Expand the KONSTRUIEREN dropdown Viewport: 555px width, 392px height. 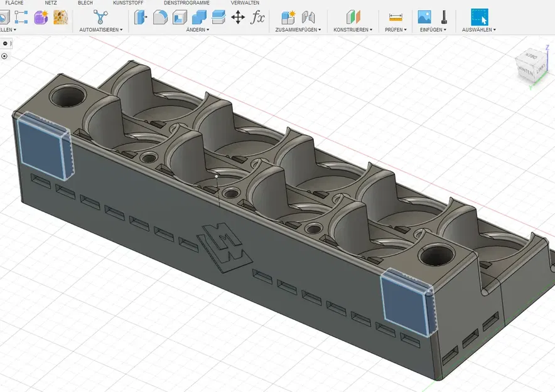353,29
